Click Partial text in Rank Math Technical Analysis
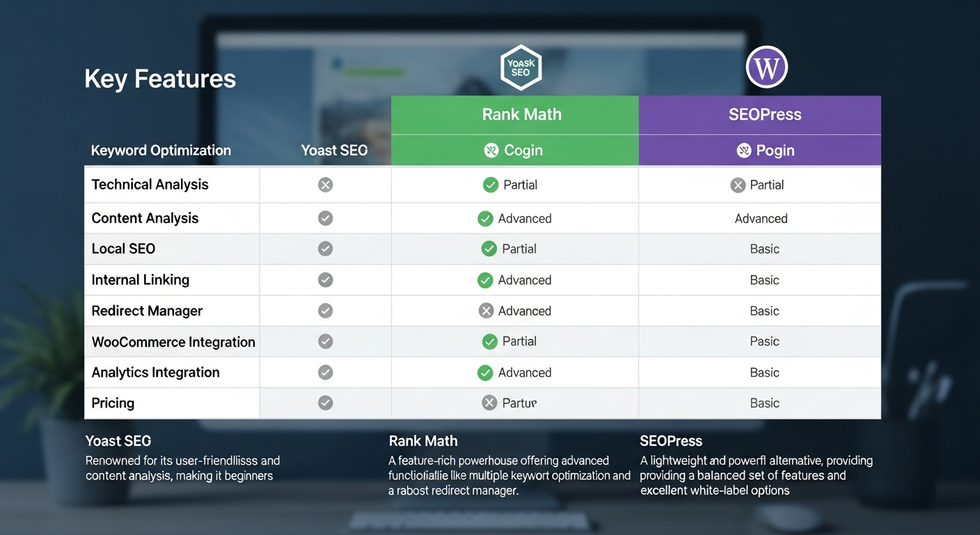This screenshot has height=535, width=980. click(x=520, y=185)
